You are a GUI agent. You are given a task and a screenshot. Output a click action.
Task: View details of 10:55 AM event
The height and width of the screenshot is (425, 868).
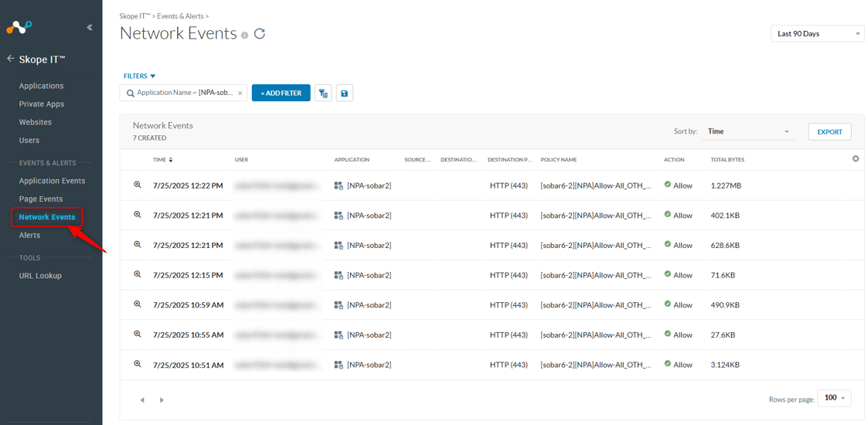coord(138,335)
